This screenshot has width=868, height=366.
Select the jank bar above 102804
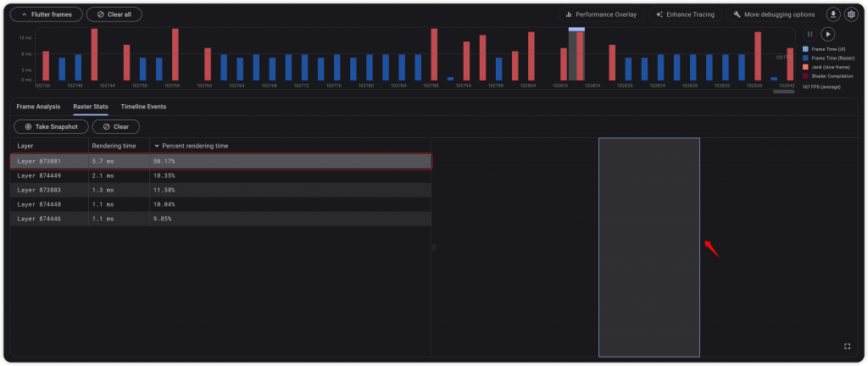coord(531,57)
